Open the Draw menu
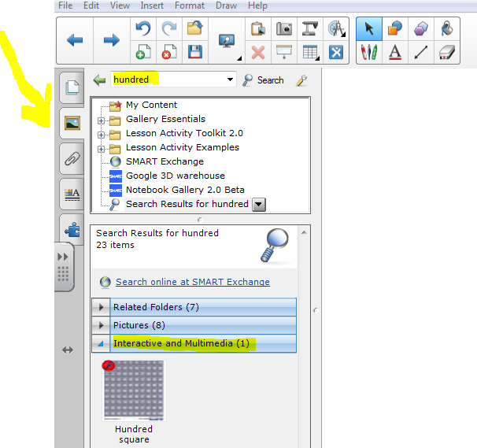This screenshot has width=477, height=448. 226,6
